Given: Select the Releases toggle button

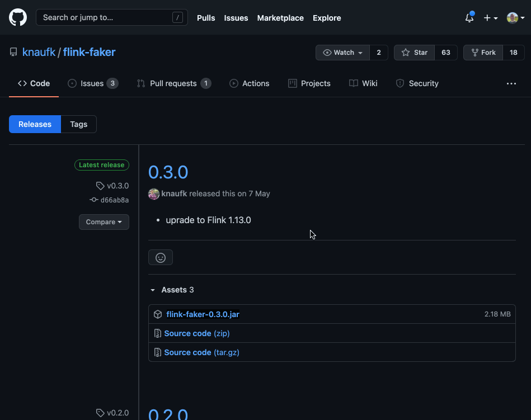Looking at the screenshot, I should tap(35, 124).
